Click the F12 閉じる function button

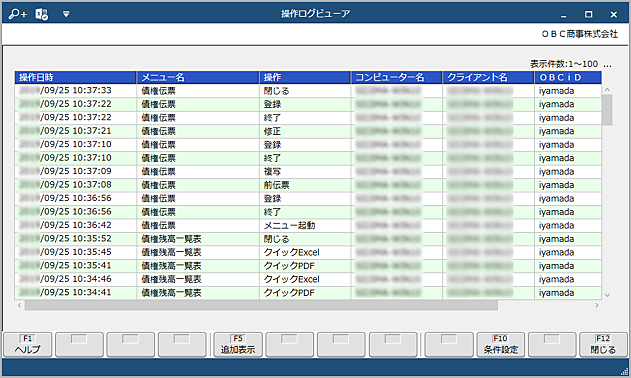pyautogui.click(x=603, y=345)
